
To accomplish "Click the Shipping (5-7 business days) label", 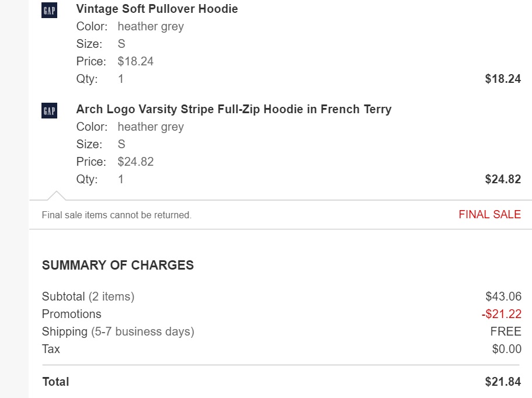I will (118, 331).
